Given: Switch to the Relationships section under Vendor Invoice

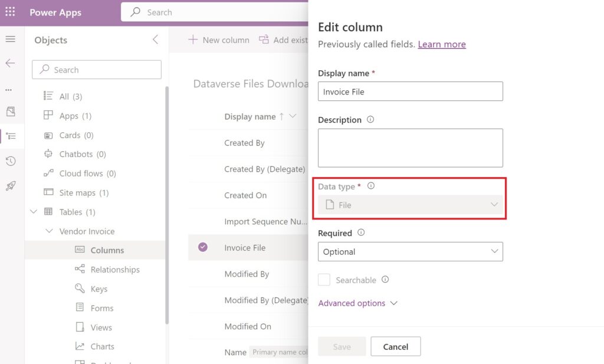Looking at the screenshot, I should coord(116,269).
